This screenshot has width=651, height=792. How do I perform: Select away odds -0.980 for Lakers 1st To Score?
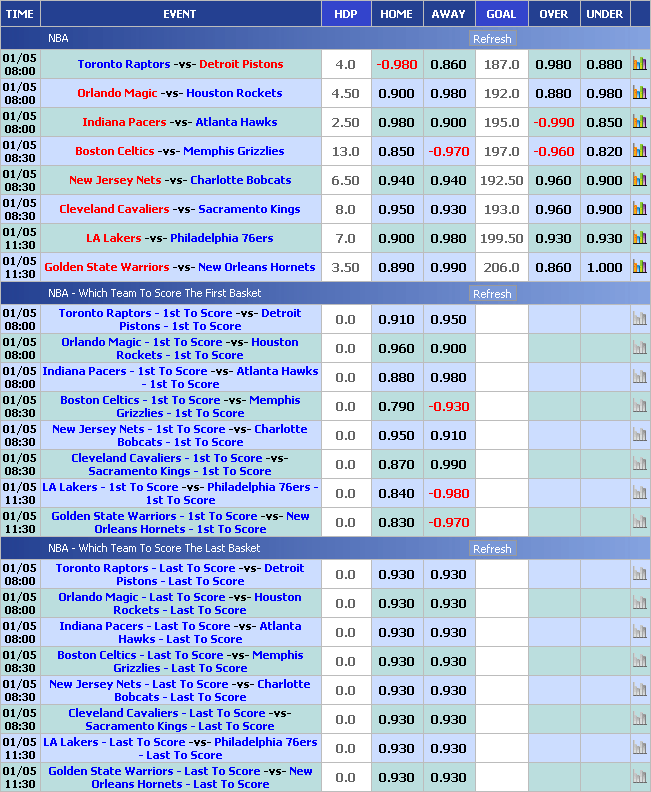pos(448,493)
